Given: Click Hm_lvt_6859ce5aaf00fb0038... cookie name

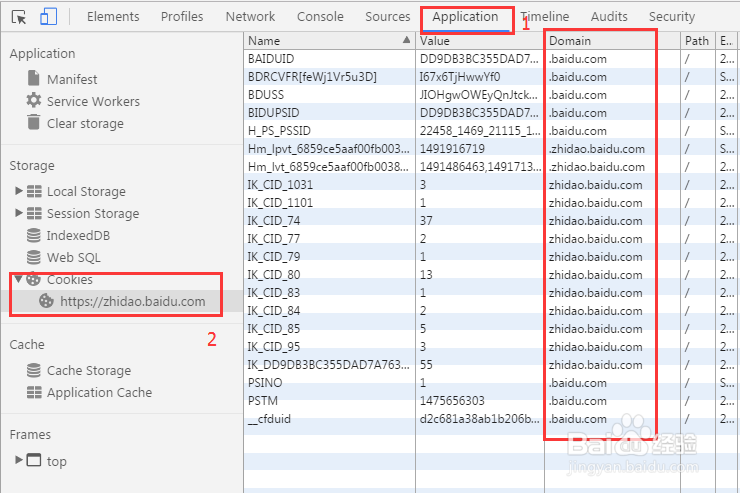Looking at the screenshot, I should pyautogui.click(x=328, y=167).
